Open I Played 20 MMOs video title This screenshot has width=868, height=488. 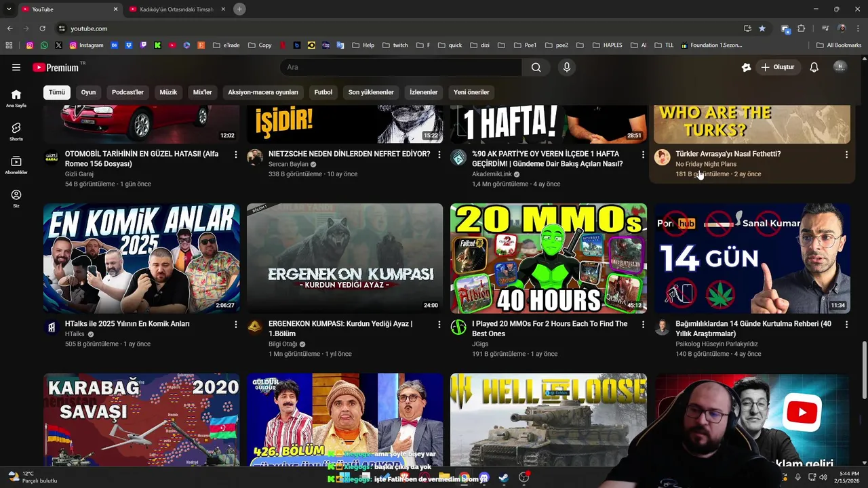pos(550,329)
